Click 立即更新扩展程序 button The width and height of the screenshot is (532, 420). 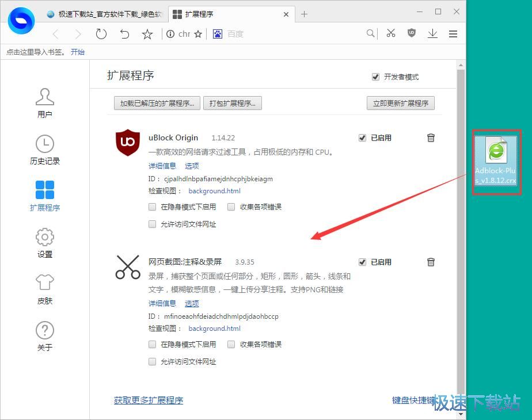tap(401, 103)
